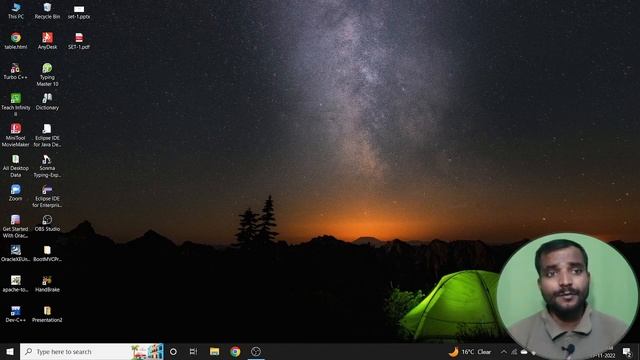Image resolution: width=640 pixels, height=360 pixels.
Task: Select the Typing Master 10 shortcut
Action: [x=47, y=75]
